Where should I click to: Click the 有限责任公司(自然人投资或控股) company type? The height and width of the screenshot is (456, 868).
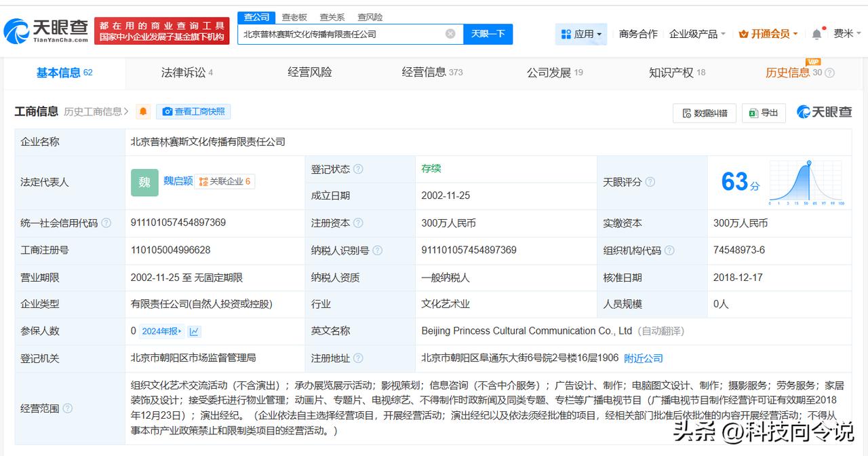(x=201, y=304)
